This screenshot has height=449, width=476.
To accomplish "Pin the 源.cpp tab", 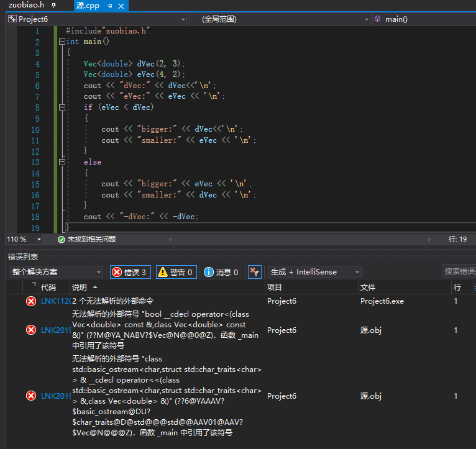I will click(109, 6).
